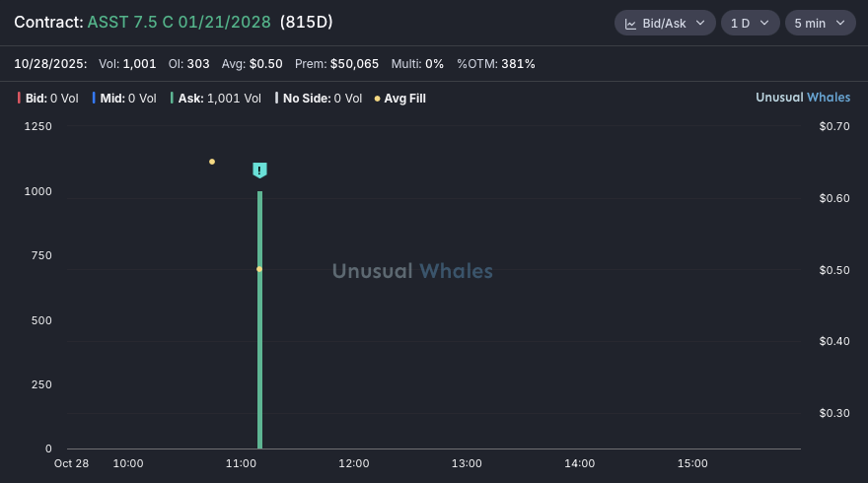Click the Vol: 1,001 statistic
868x483 pixels.
tap(127, 64)
